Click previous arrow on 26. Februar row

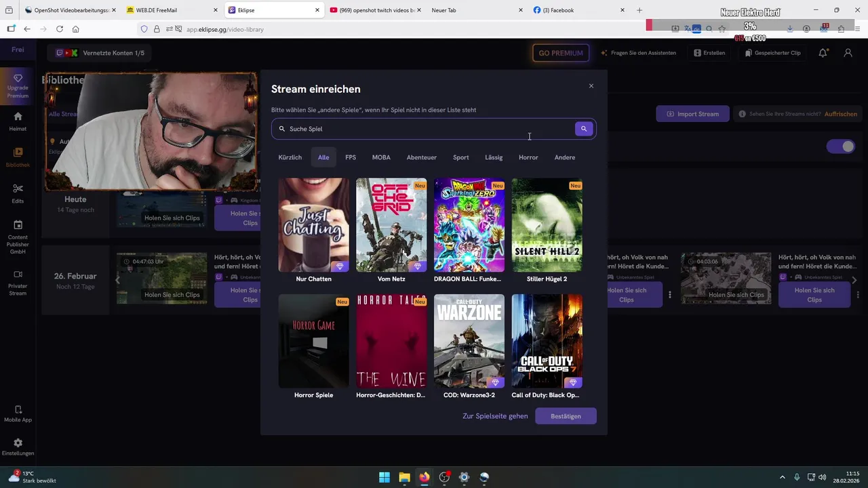(117, 280)
